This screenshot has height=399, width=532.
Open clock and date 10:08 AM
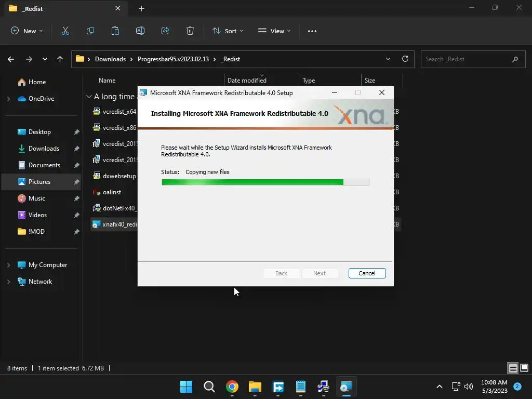(x=495, y=387)
